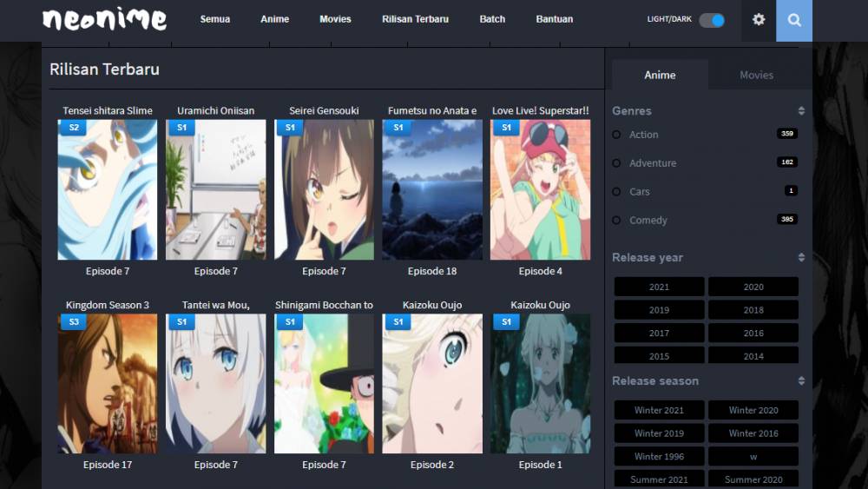Open Uramichi Oniisan episode thumbnail
Screen dimensions: 868x489
click(x=216, y=190)
